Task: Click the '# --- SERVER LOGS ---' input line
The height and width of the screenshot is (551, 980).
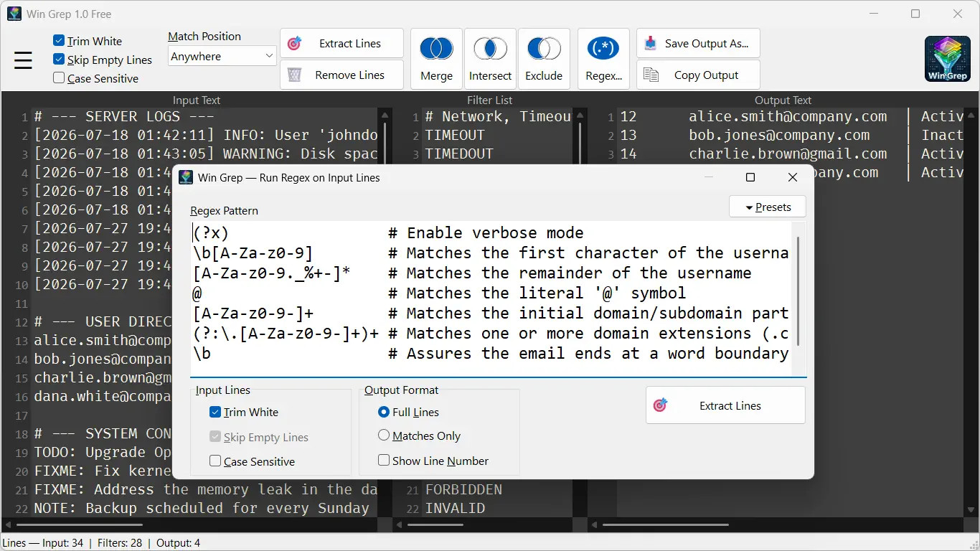Action: pos(124,116)
